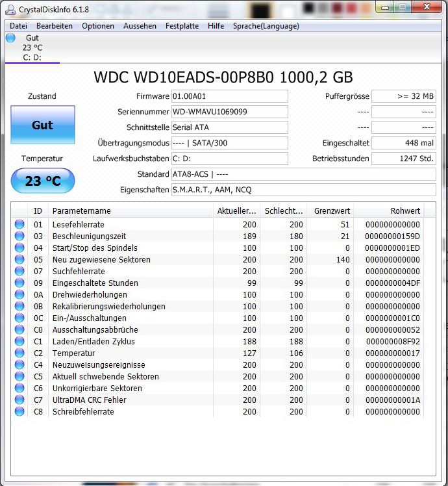Click the status orb for Start/Stop des Spindels

coord(19,248)
